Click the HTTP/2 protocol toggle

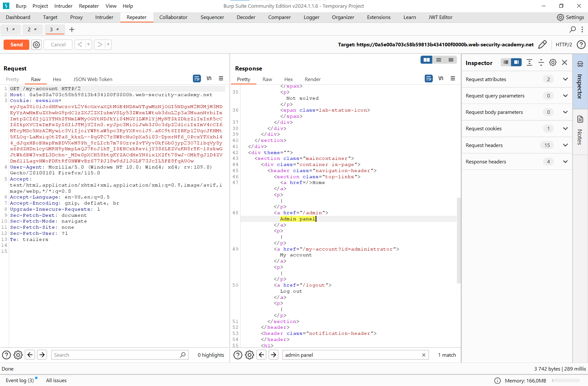point(564,44)
